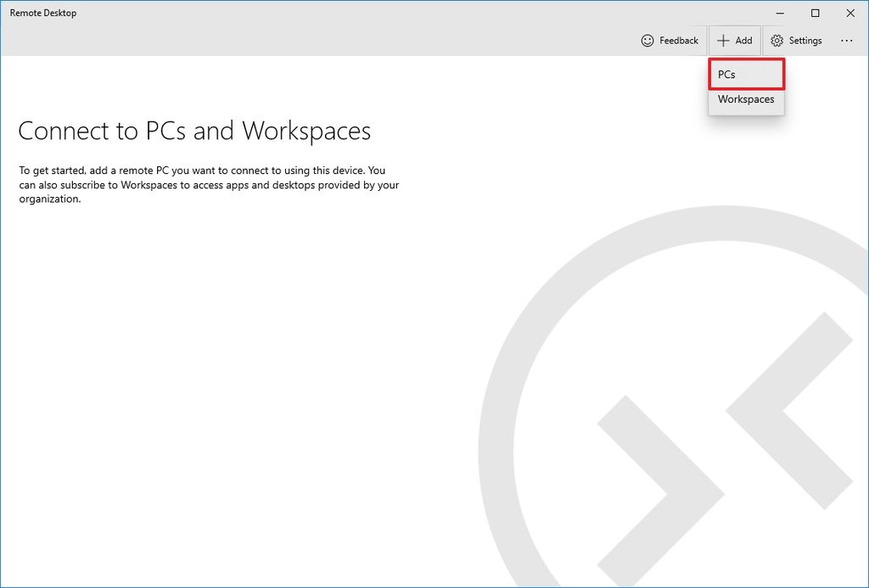Click the see-more ellipsis icon
The width and height of the screenshot is (869, 588).
coord(847,40)
